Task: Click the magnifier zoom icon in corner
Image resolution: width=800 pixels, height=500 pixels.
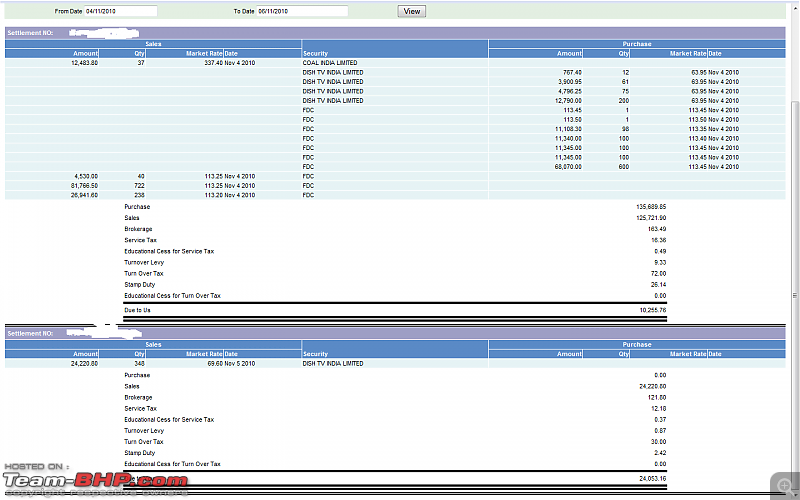Action: tap(785, 485)
